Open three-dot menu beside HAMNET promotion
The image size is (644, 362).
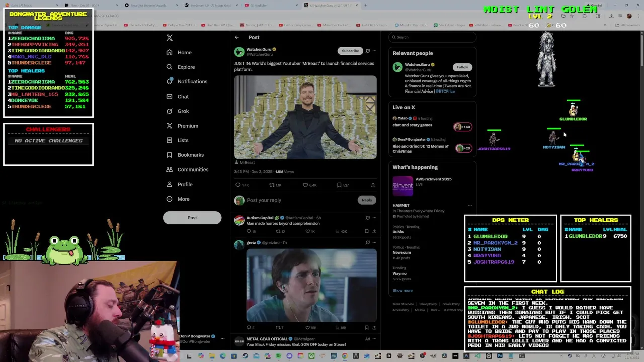(470, 205)
